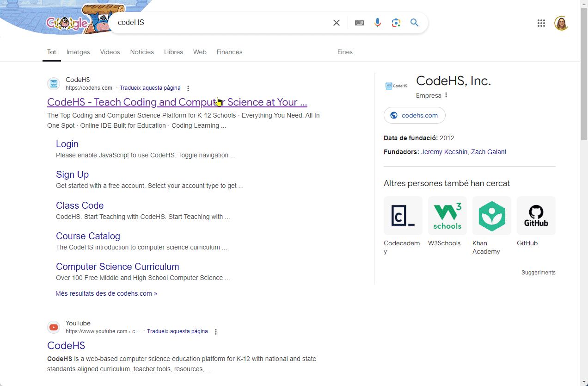Screen dimensions: 588x386
Task: Click the magnifying glass search icon
Action: [x=414, y=23]
